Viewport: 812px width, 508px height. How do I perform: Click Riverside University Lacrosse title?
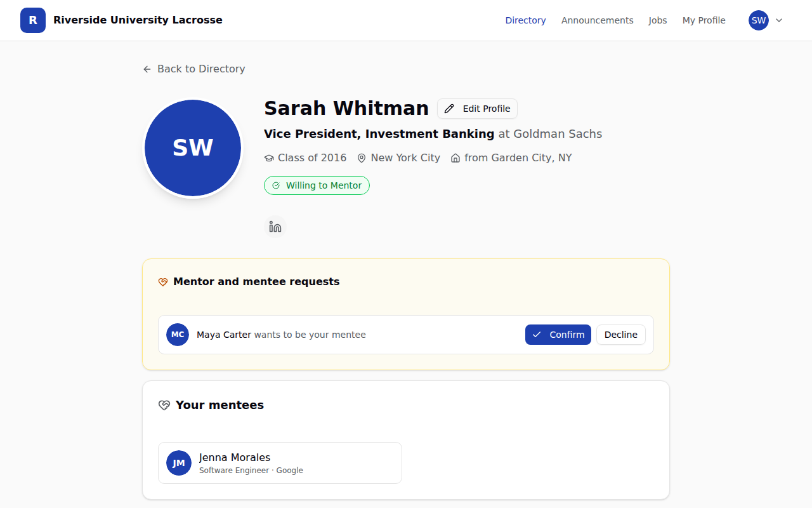[138, 20]
